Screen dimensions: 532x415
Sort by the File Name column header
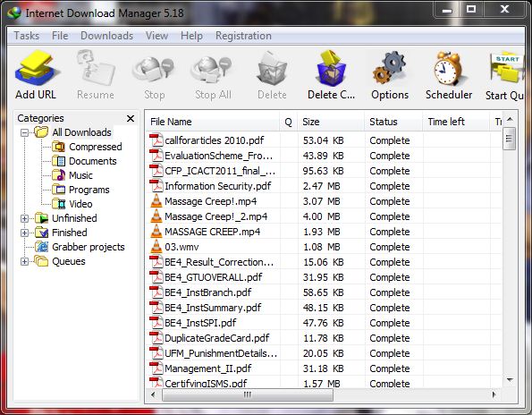[x=213, y=122]
